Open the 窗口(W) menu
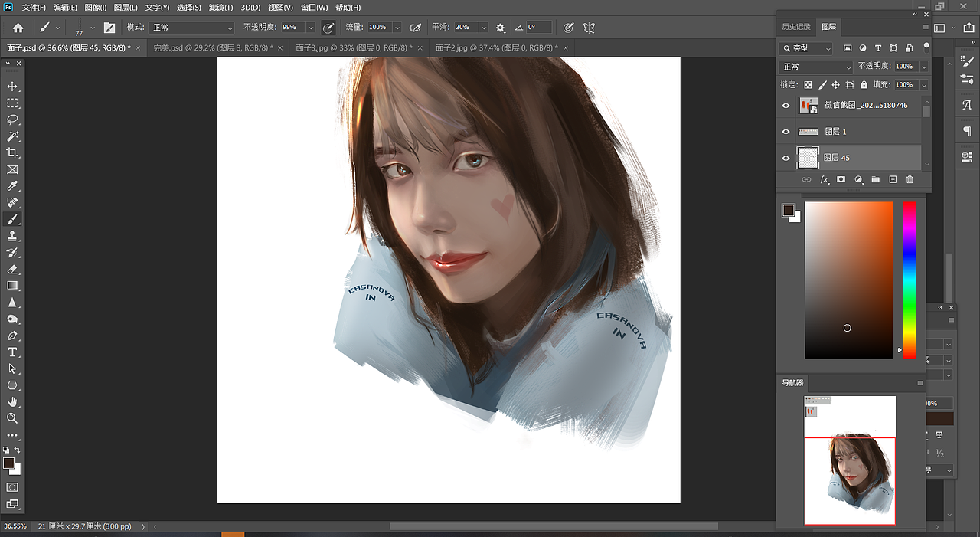 click(315, 7)
